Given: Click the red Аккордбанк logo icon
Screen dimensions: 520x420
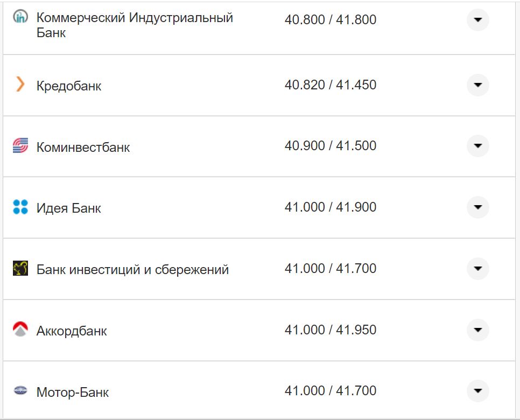Looking at the screenshot, I should click(x=20, y=329).
